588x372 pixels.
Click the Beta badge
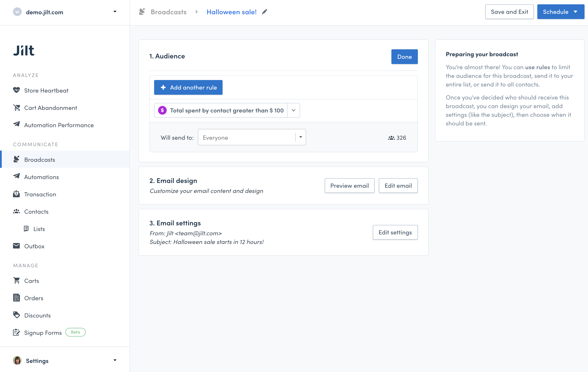pos(76,332)
